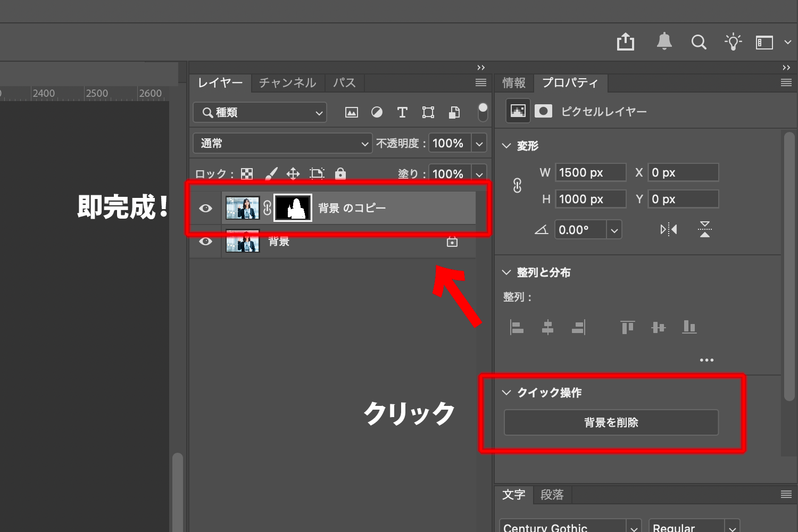Click the lock all (padlock) icon
Image resolution: width=798 pixels, height=532 pixels.
(340, 173)
